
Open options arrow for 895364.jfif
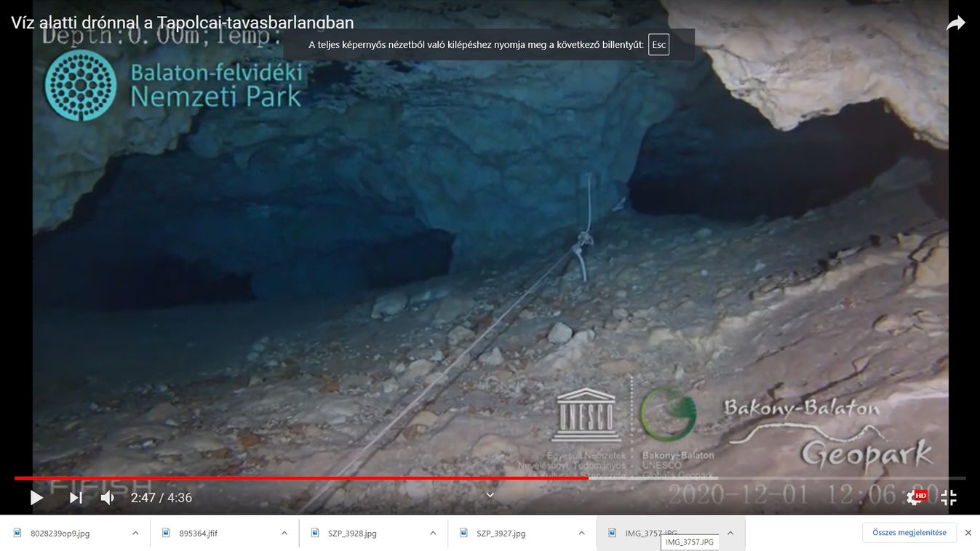click(284, 533)
